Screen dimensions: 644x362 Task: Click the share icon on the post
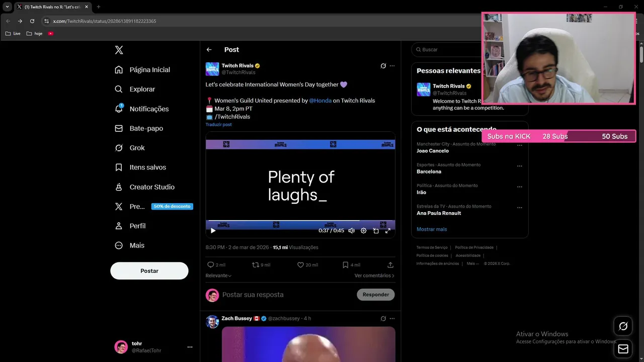point(390,264)
